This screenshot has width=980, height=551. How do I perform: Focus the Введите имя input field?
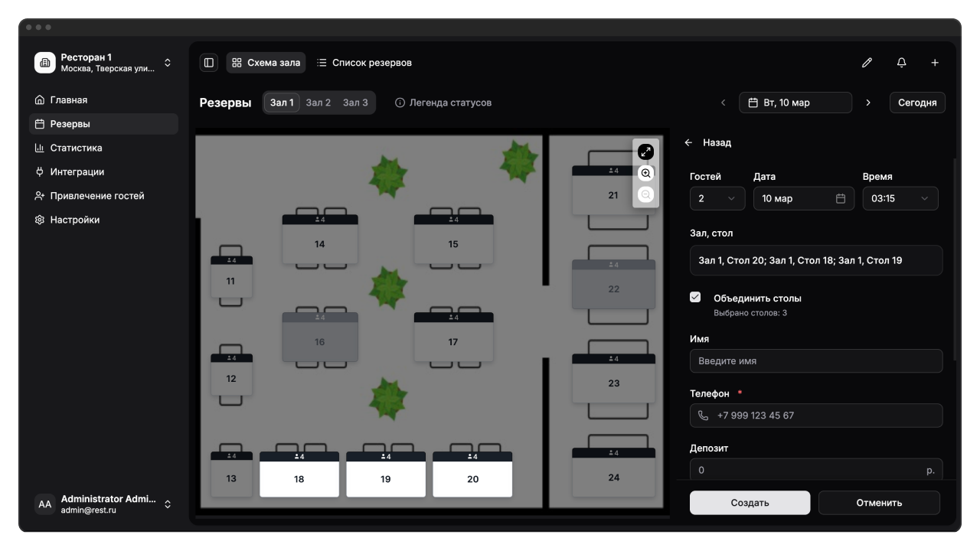pos(815,361)
